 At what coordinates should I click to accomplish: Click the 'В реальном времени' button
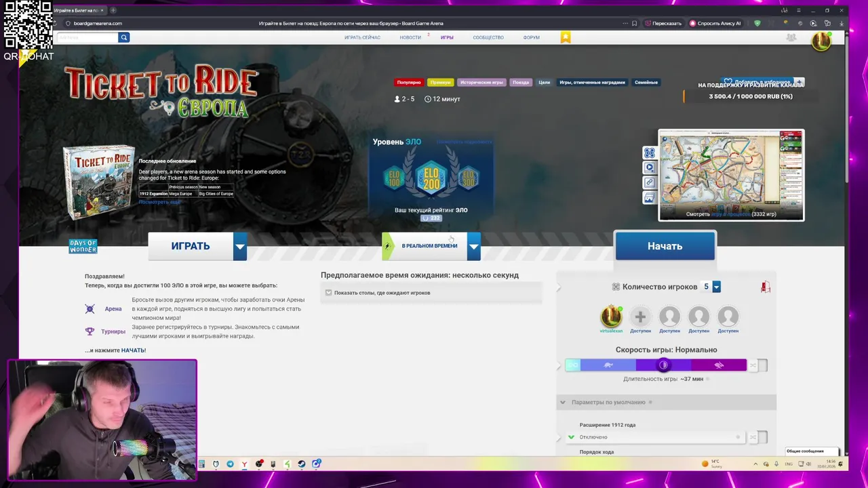coord(425,246)
